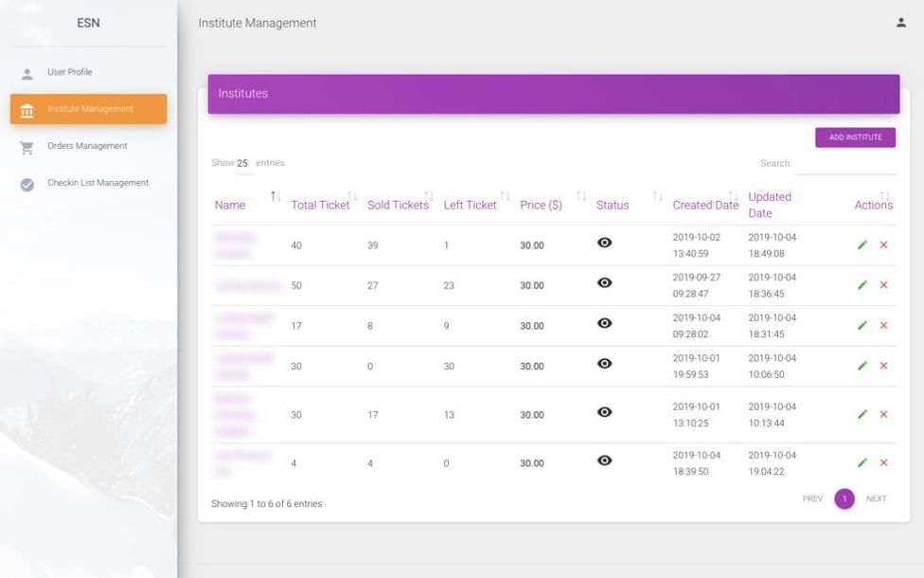This screenshot has width=924, height=578.
Task: Sort the Name column using its sort arrows
Action: (x=275, y=198)
